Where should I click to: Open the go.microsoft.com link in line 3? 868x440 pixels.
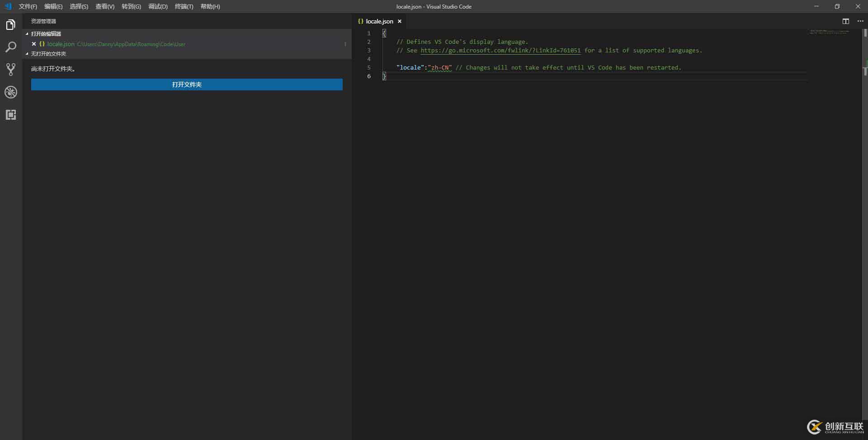(501, 50)
